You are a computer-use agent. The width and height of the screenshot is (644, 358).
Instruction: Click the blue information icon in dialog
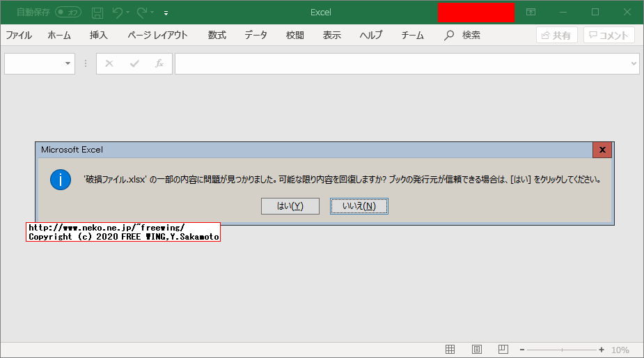(x=61, y=180)
